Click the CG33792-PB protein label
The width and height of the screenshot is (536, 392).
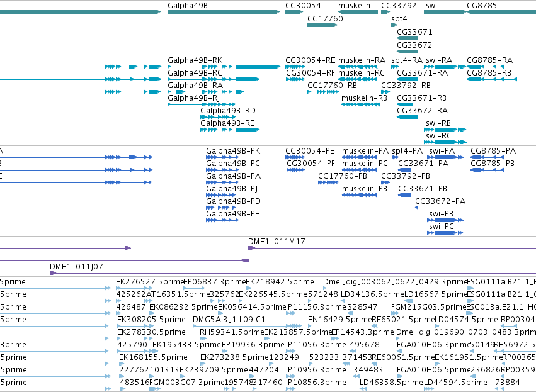[406, 177]
